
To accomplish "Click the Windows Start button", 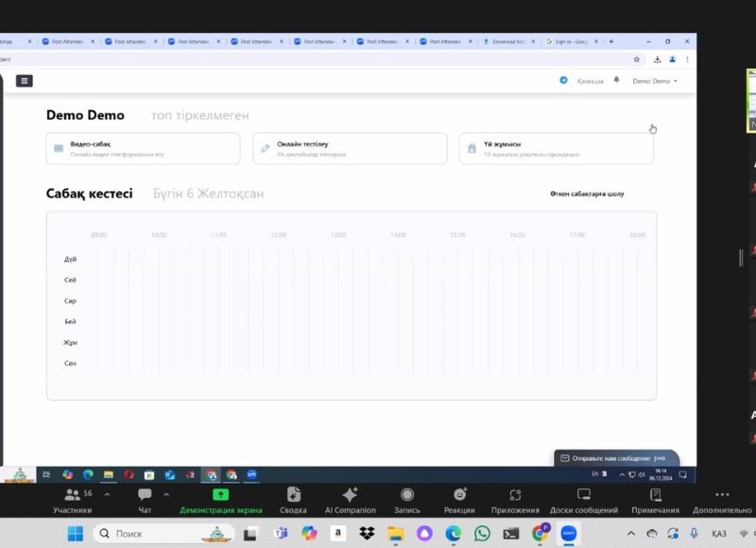I will 76,533.
